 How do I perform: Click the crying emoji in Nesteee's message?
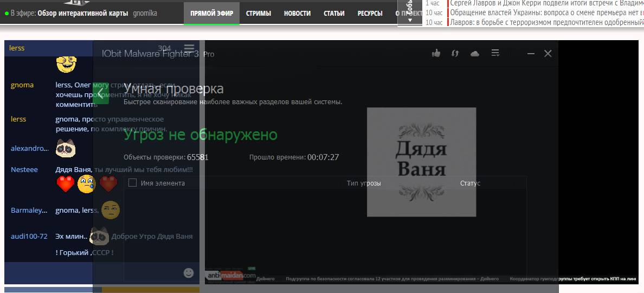[86, 184]
